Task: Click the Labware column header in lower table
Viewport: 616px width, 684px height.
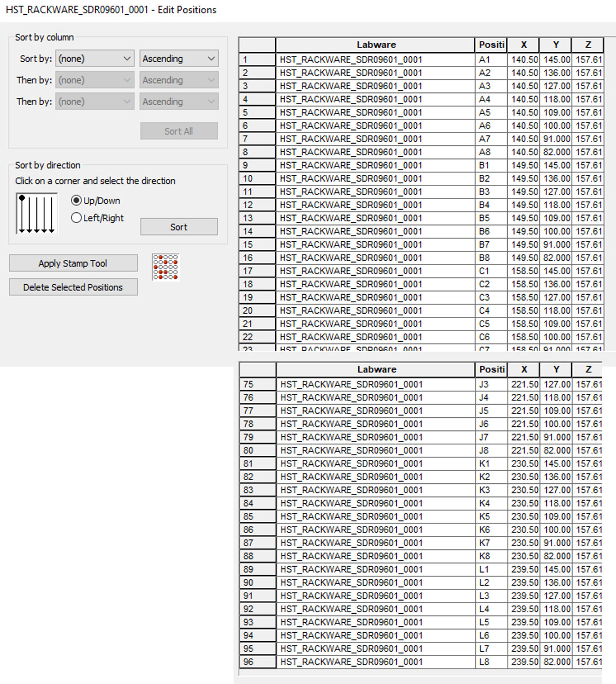Action: pos(376,370)
